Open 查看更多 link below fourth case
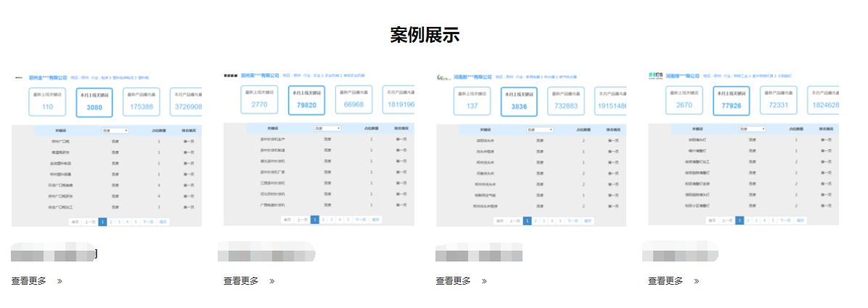The height and width of the screenshot is (308, 868). [666, 281]
